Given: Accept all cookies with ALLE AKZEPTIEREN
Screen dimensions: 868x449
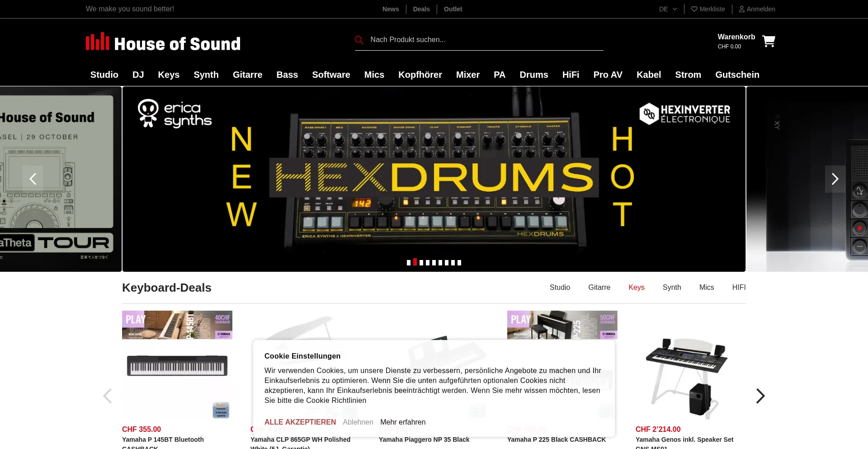Looking at the screenshot, I should [x=300, y=422].
